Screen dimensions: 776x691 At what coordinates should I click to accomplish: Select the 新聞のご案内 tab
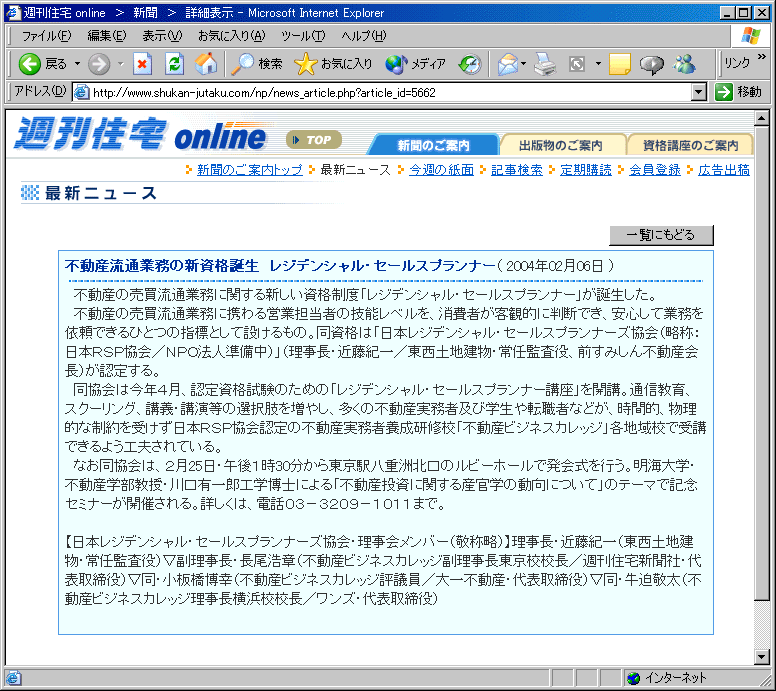433,145
